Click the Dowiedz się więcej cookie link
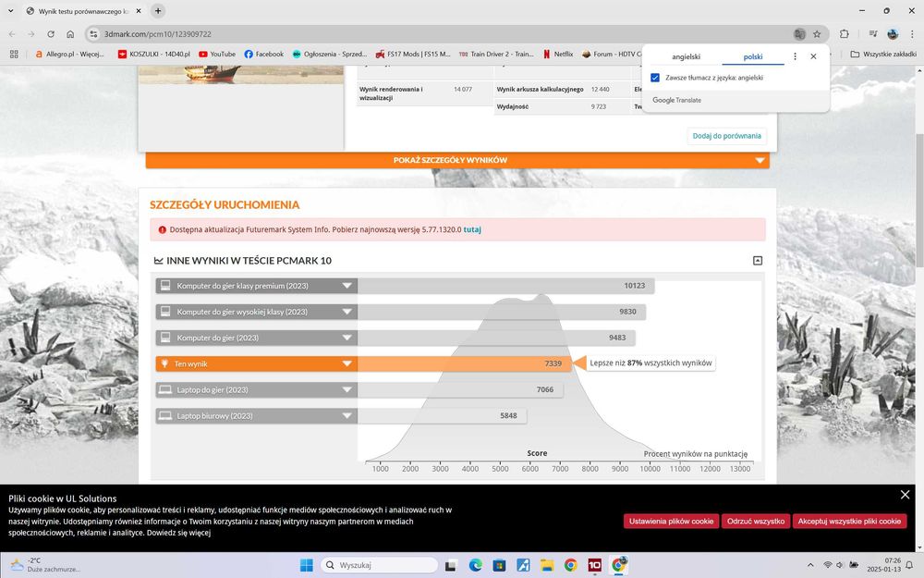This screenshot has width=924, height=578. [178, 533]
